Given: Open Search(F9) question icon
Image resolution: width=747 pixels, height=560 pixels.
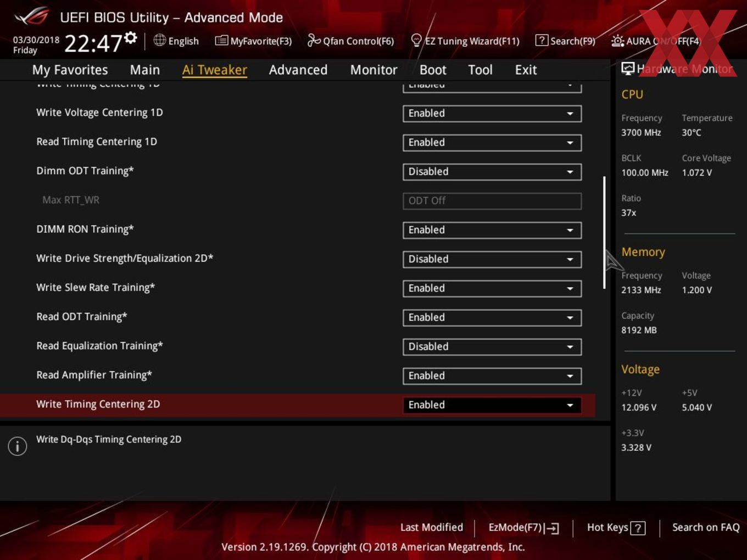Looking at the screenshot, I should tap(542, 40).
